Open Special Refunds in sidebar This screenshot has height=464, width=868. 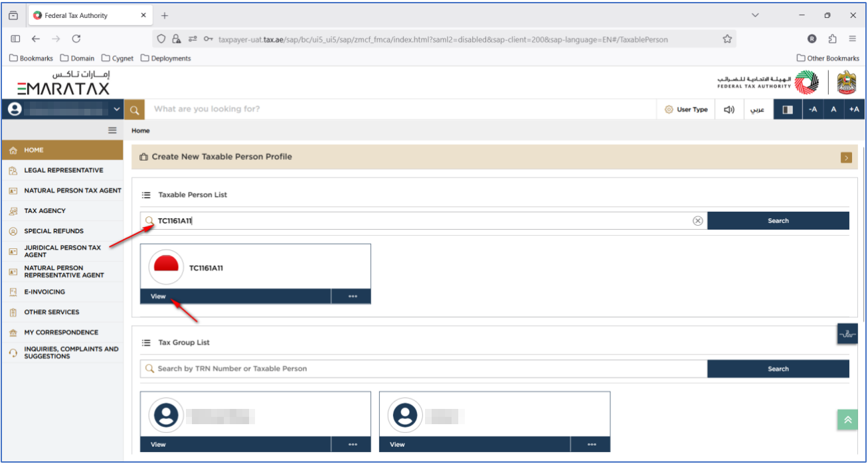[62, 231]
